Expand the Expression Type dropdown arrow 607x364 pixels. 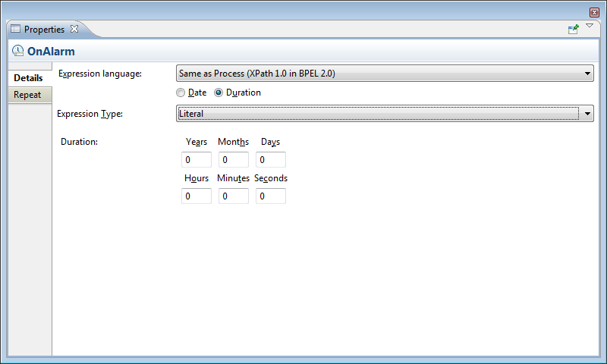587,114
